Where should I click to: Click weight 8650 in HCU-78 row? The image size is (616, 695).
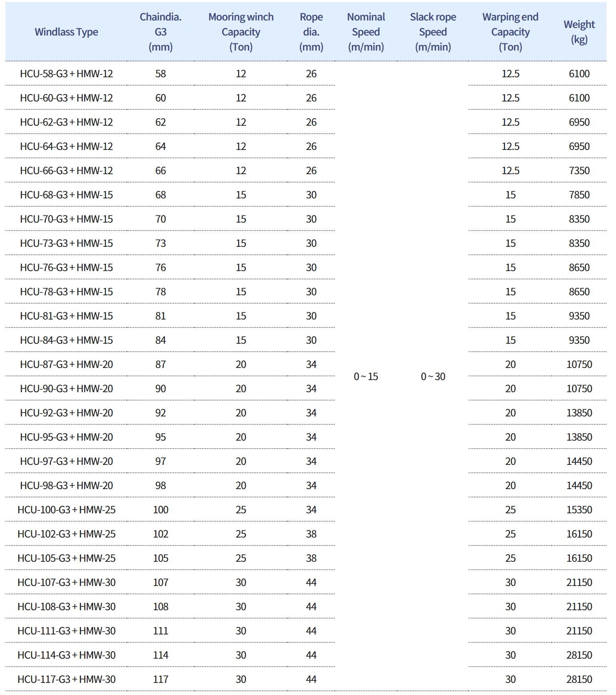click(x=579, y=292)
